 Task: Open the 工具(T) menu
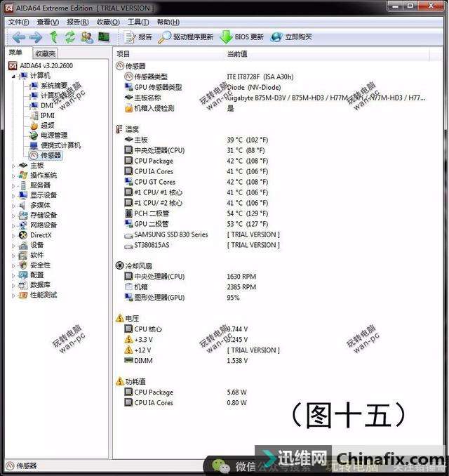click(138, 22)
